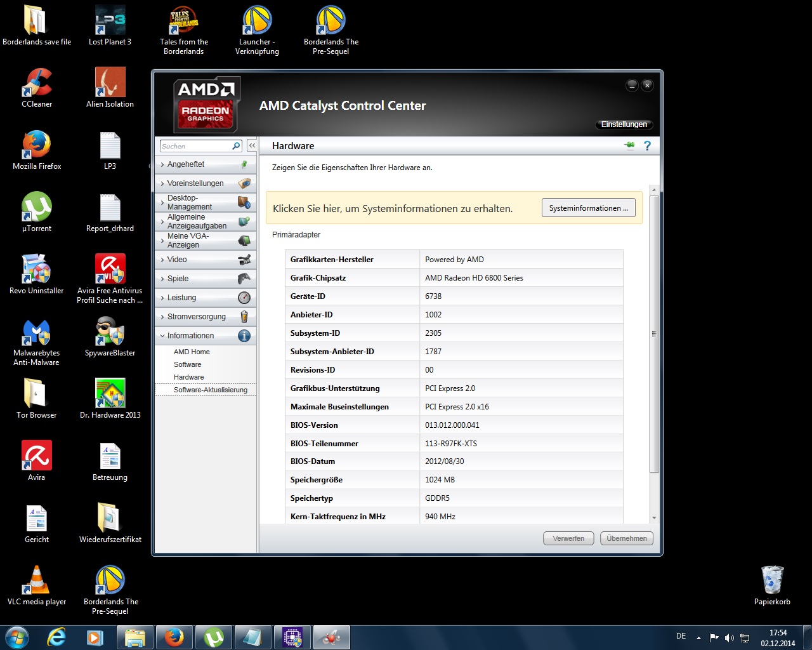Click the DE language indicator

[x=681, y=636]
